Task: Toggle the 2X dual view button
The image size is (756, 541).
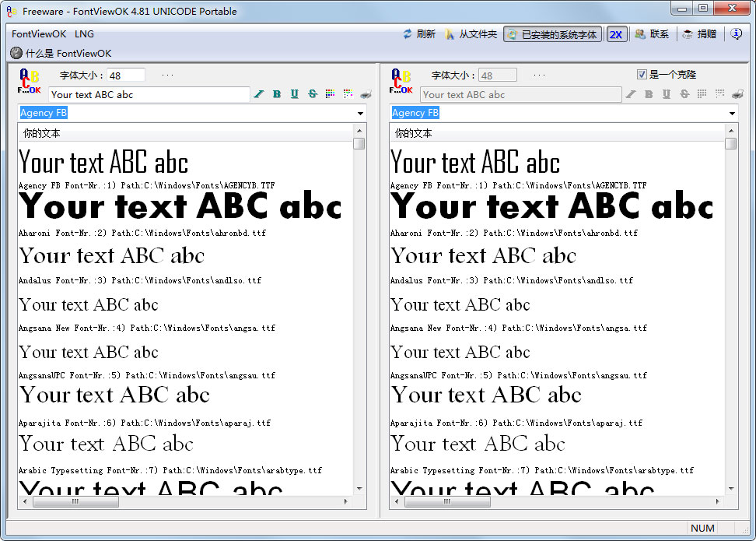Action: pos(616,34)
